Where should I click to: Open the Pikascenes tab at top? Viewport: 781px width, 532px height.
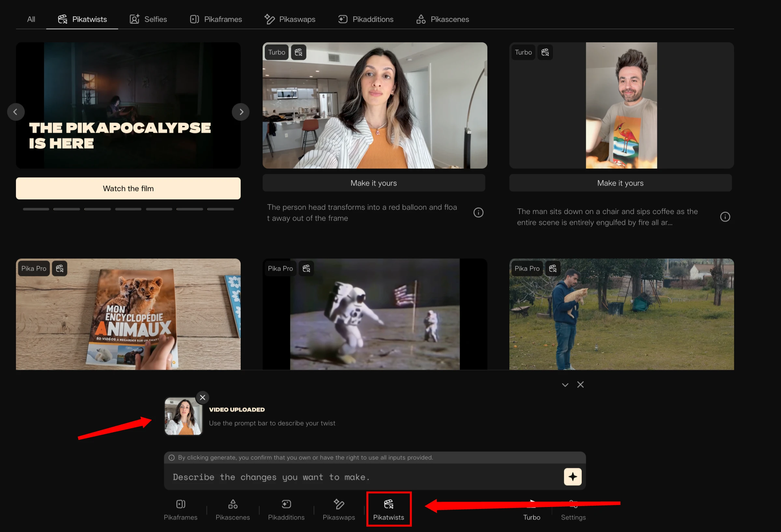(x=443, y=19)
